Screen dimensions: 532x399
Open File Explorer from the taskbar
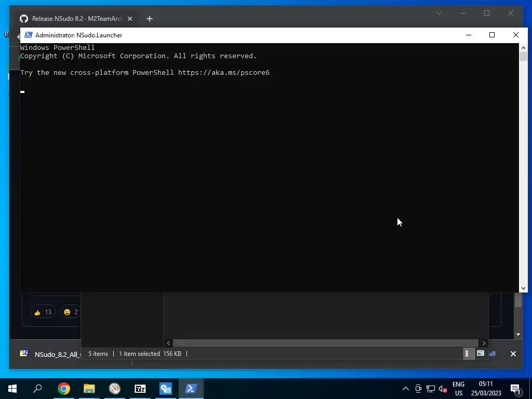(x=89, y=389)
